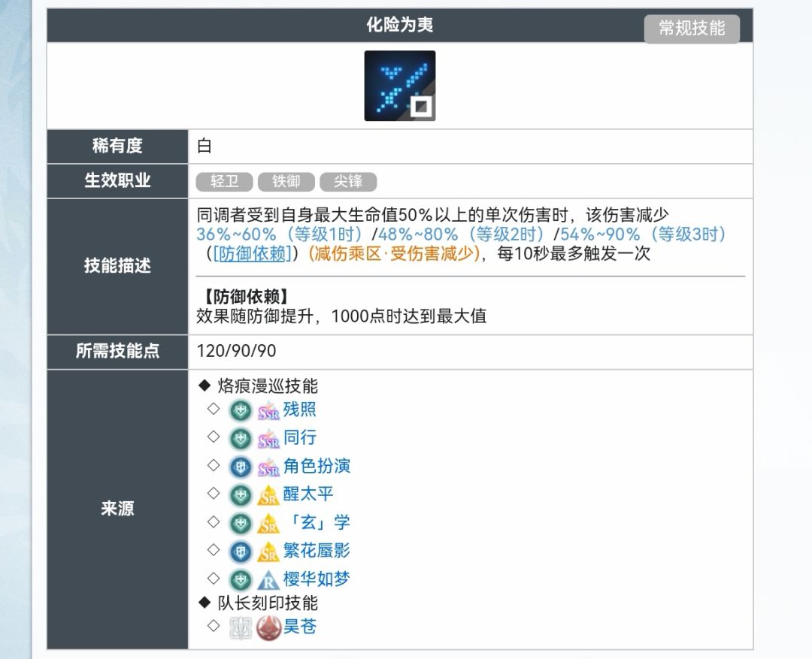This screenshot has width=812, height=659.
Task: Click the 来源 row label
Action: coord(117,509)
